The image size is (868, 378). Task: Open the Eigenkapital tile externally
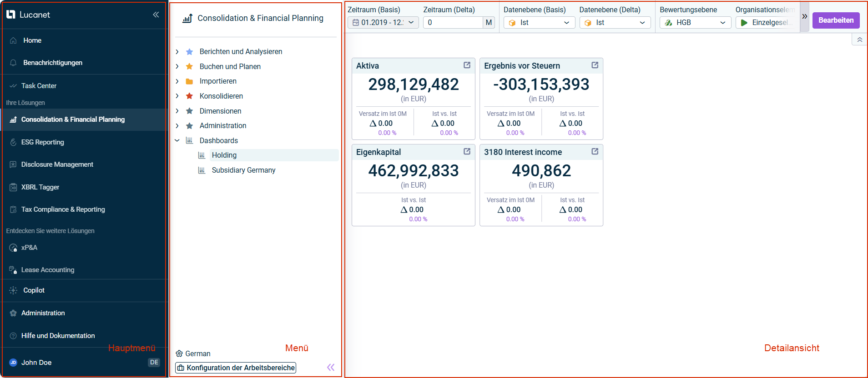[467, 152]
